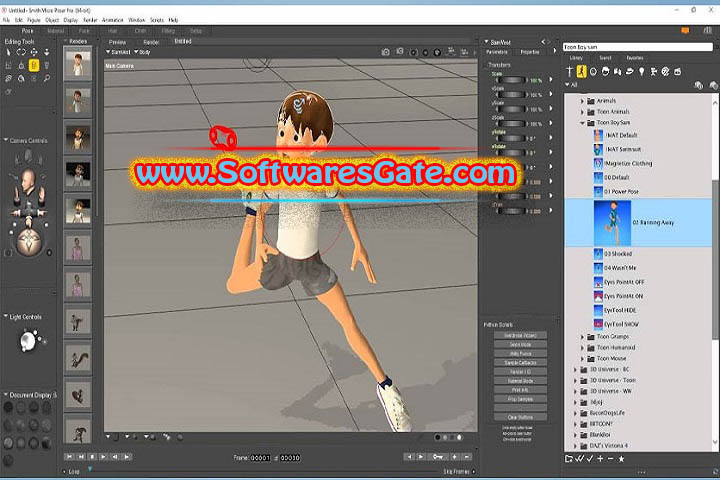720x480 pixels.
Task: Click Prop Samples Python script button
Action: 520,399
